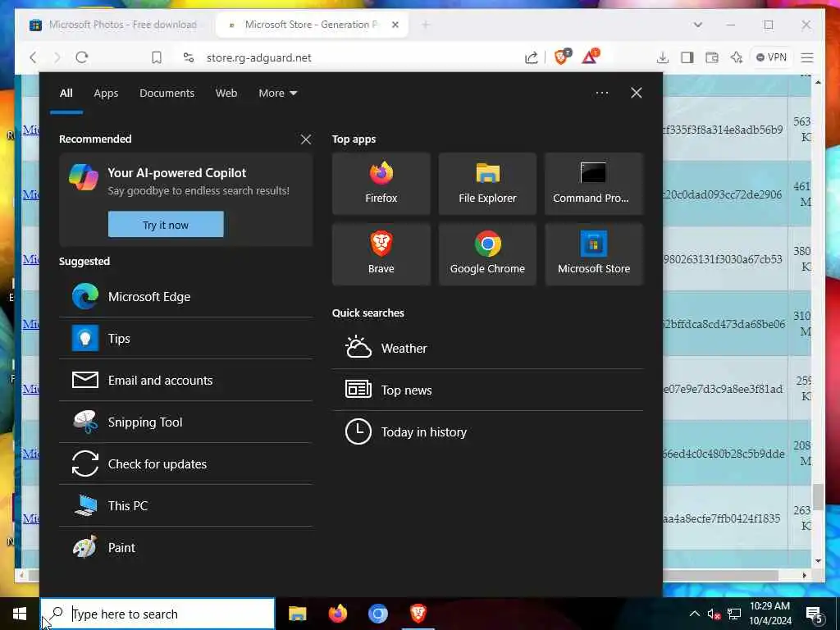Toggle Brave sidebar panel icon
Viewport: 840px width, 630px height.
pyautogui.click(x=687, y=57)
